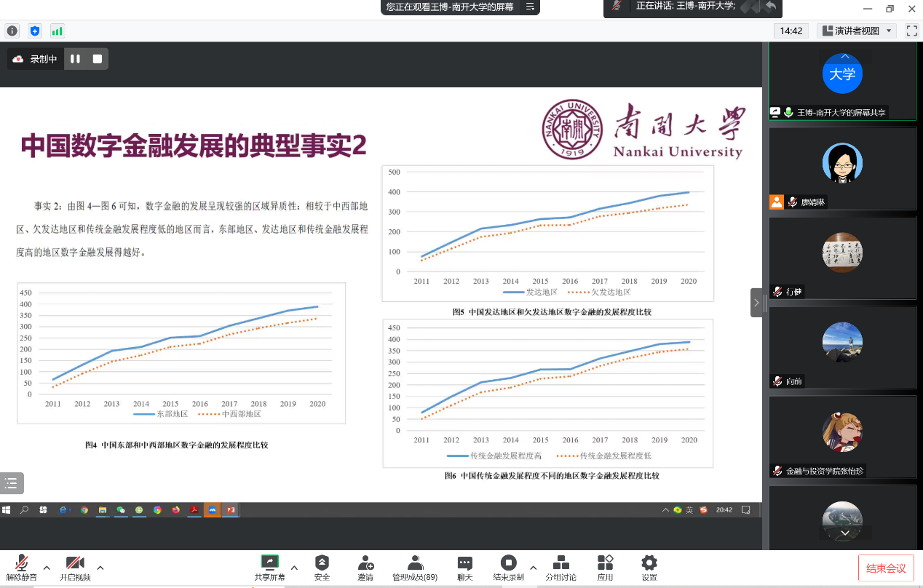The image size is (923, 588).
Task: Expand video options arrow beside 开启视频
Action: [x=100, y=568]
